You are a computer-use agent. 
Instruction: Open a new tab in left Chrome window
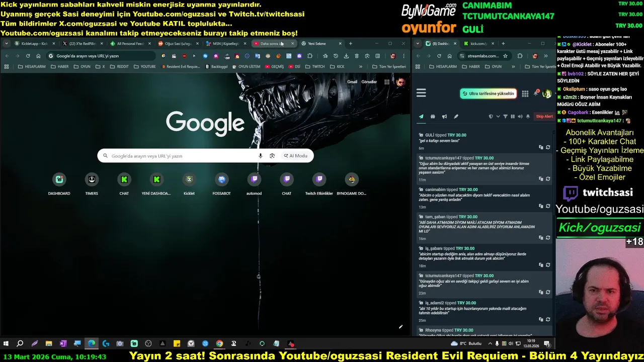coord(351,44)
